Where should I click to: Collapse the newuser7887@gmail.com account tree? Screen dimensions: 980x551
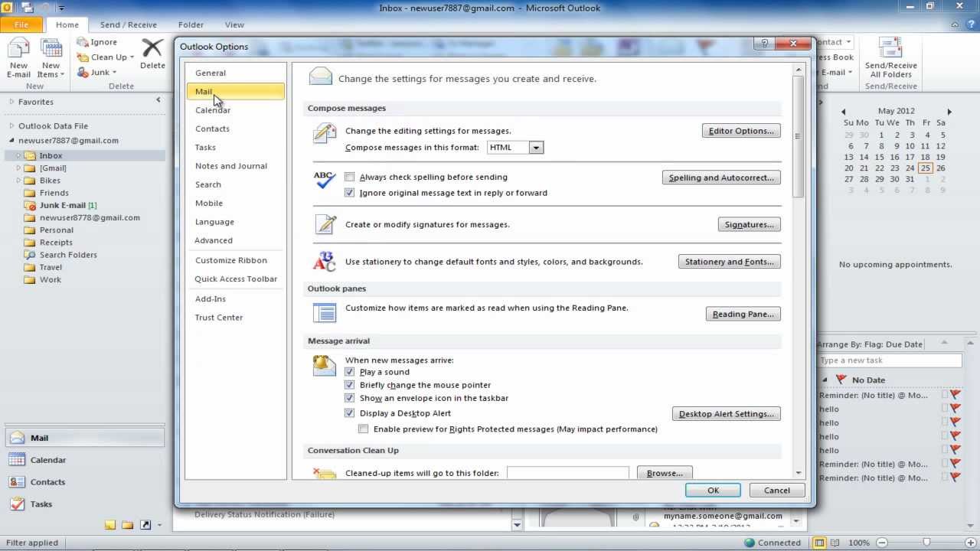(x=11, y=141)
